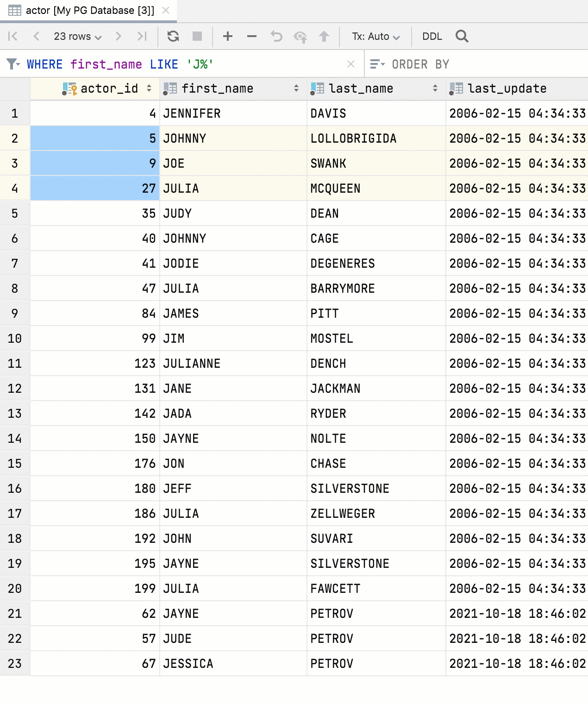588x704 pixels.
Task: Submit changes to the database
Action: click(324, 36)
